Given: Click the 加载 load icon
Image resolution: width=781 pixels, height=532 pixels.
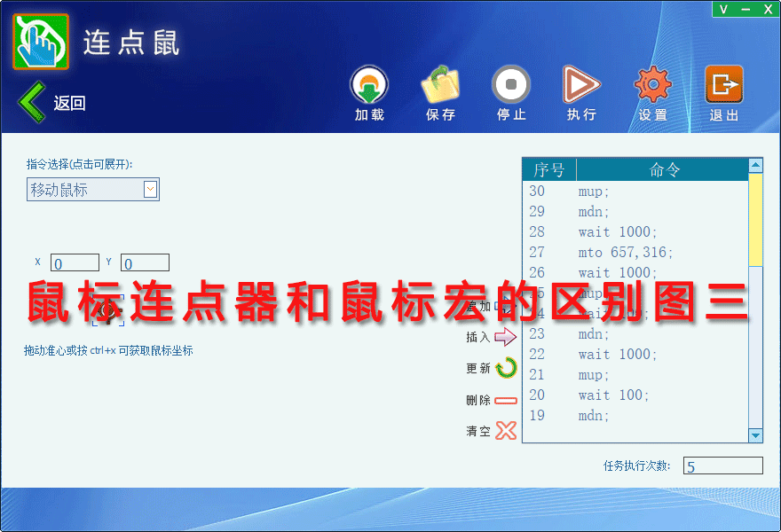Looking at the screenshot, I should click(369, 84).
